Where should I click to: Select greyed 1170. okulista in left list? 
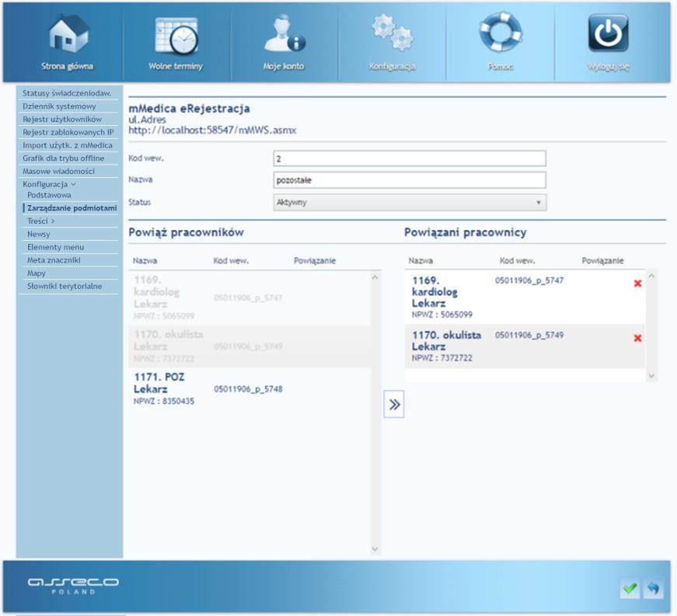point(250,346)
